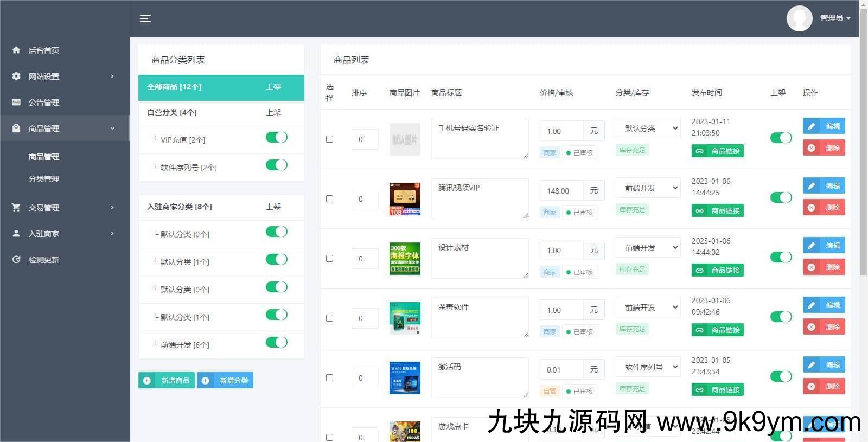Toggle the VIP充值 category switch
This screenshot has height=442, width=868.
pyautogui.click(x=277, y=137)
